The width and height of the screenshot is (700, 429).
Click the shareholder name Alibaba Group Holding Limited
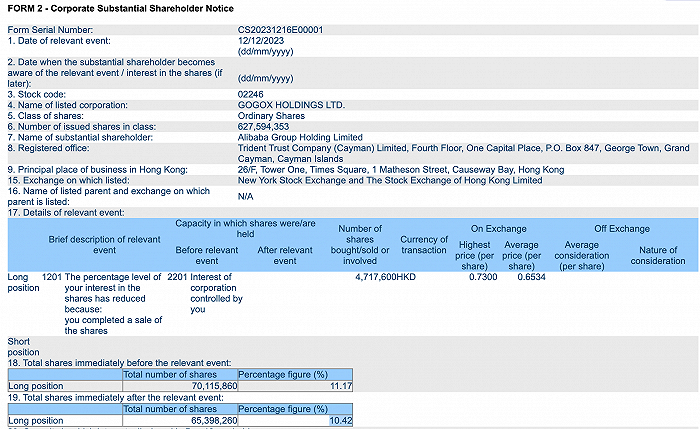click(x=300, y=137)
